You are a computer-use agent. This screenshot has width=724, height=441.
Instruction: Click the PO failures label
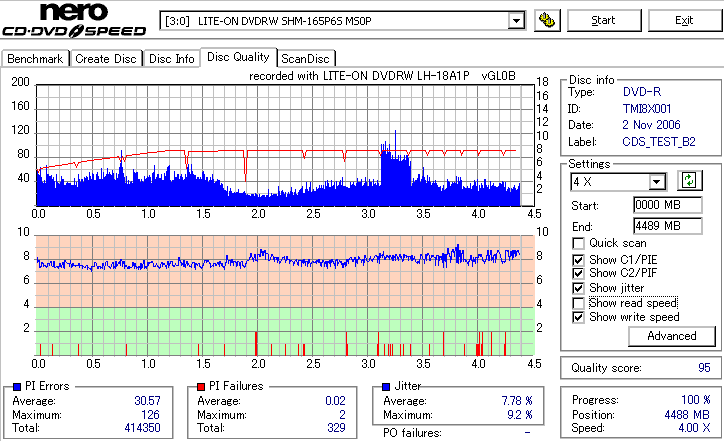click(412, 433)
